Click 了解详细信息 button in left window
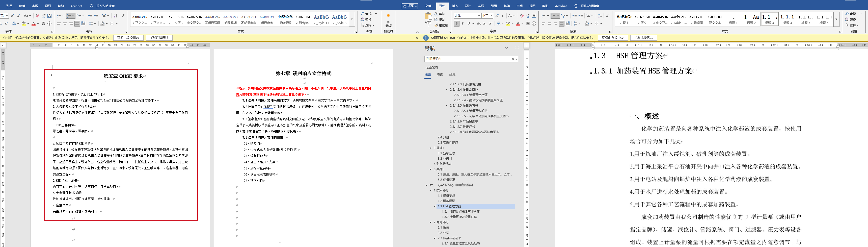868x247 pixels. pos(159,38)
